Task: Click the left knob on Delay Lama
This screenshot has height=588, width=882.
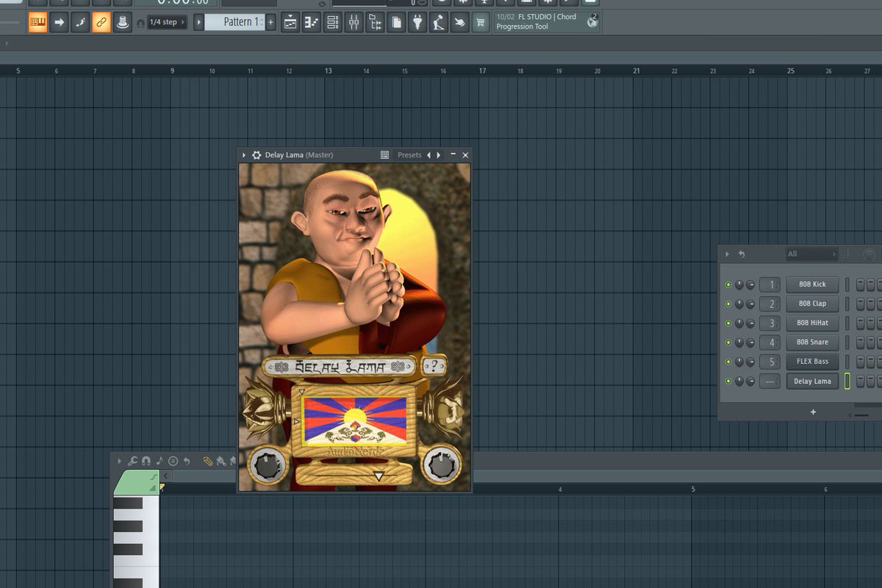Action: point(267,465)
